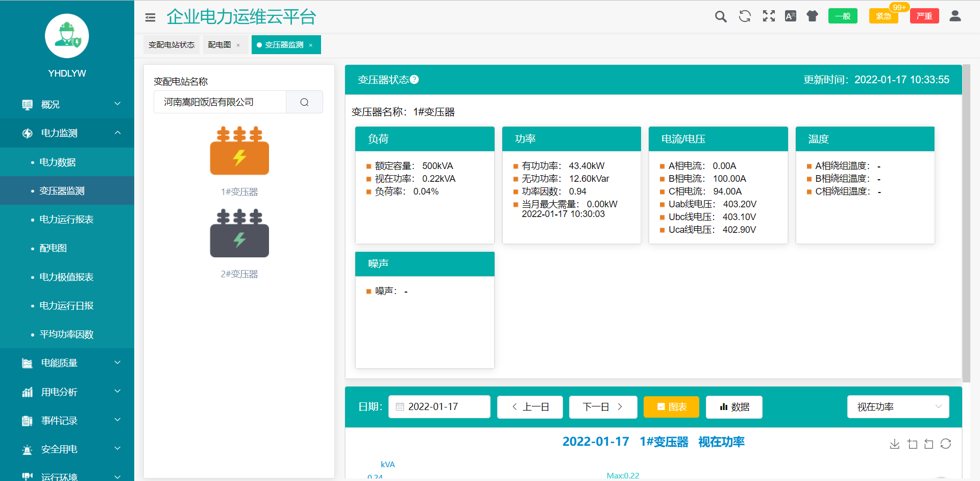Expand the 电能质量 sidebar menu

67,363
